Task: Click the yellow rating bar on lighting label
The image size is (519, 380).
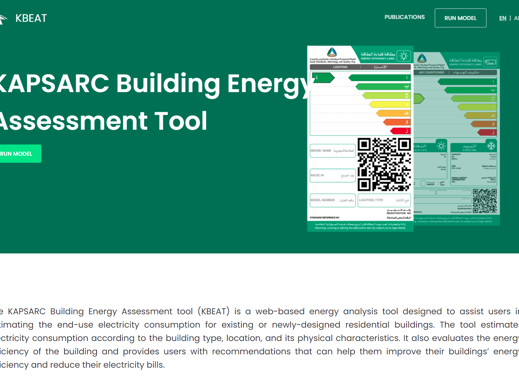Action: pos(390,104)
